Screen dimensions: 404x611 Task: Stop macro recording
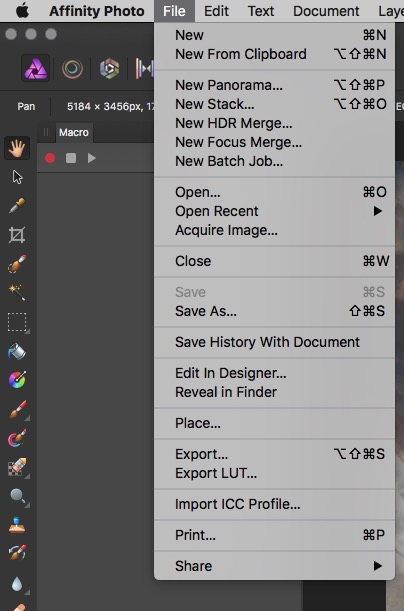coord(71,158)
